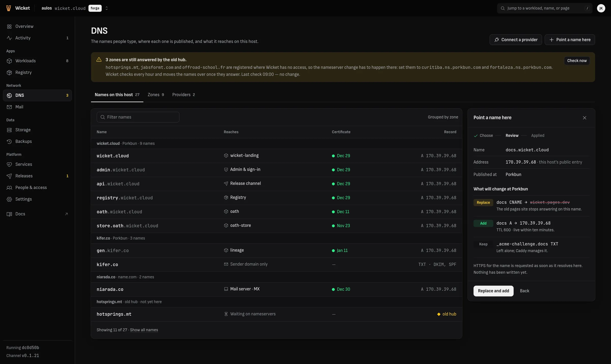The width and height of the screenshot is (611, 364).
Task: Expand the aulos host switcher chevrons
Action: (107, 8)
